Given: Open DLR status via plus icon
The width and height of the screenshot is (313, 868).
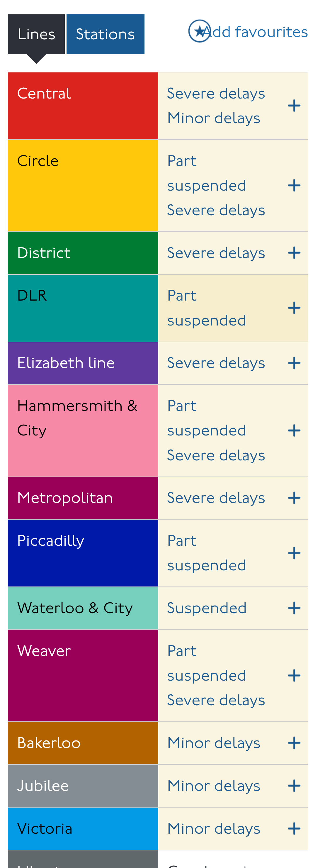Looking at the screenshot, I should tap(294, 308).
